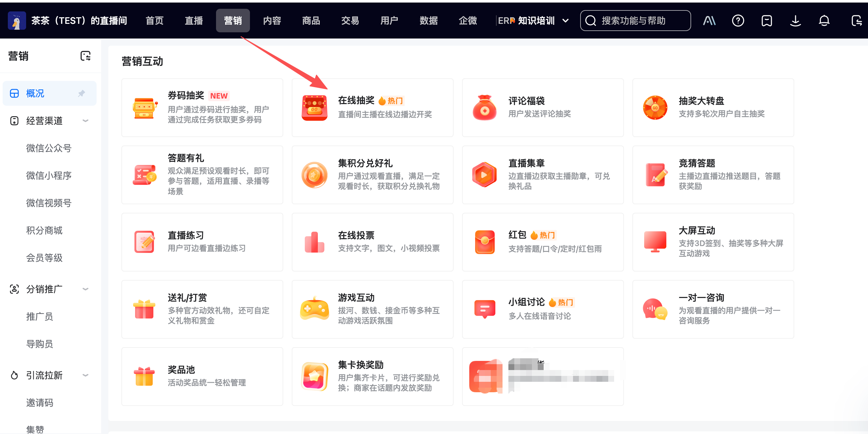
Task: Click the help question mark icon
Action: (x=737, y=21)
